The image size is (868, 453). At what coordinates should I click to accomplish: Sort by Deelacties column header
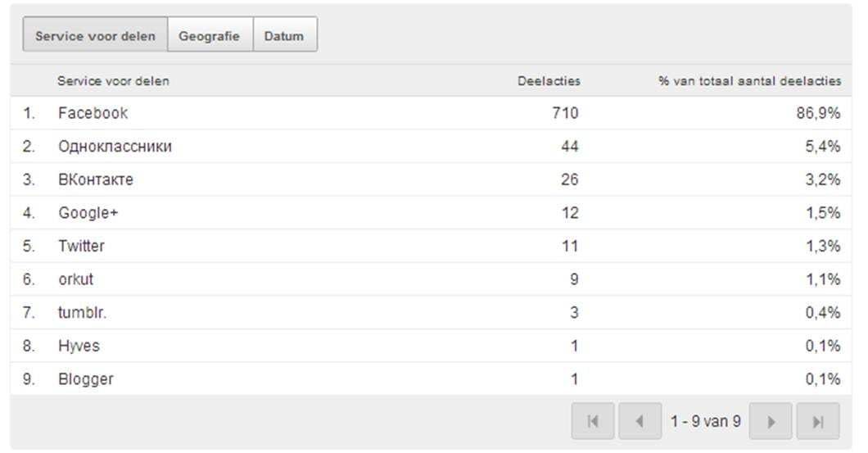click(x=549, y=81)
